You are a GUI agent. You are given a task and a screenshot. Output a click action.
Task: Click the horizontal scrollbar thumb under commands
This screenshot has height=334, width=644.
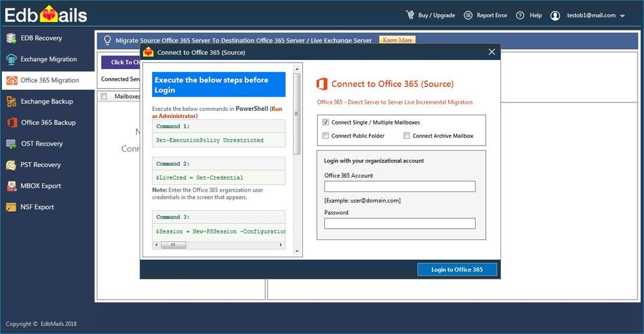tap(173, 245)
